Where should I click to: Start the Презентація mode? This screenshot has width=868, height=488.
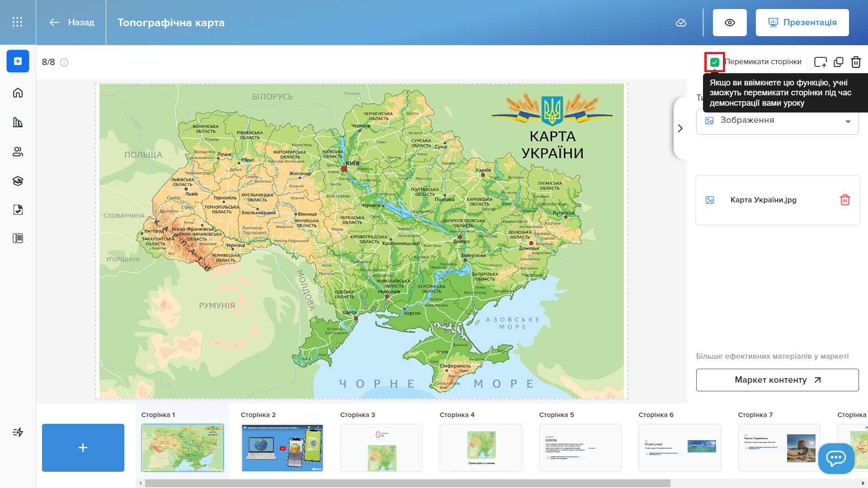[x=802, y=23]
